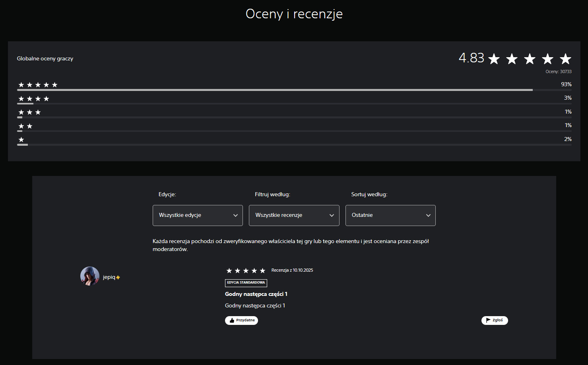The image size is (588, 365).
Task: Open the jepiq username profile
Action: 109,277
